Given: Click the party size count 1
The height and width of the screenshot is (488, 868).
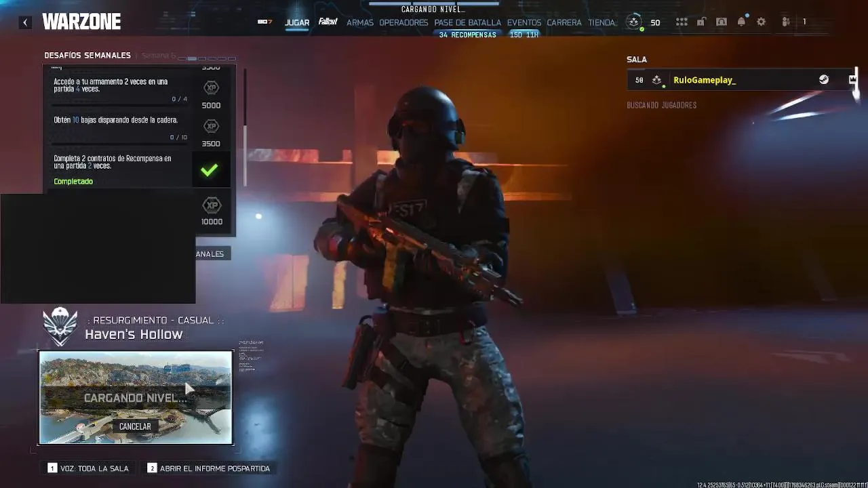Looking at the screenshot, I should pyautogui.click(x=804, y=22).
